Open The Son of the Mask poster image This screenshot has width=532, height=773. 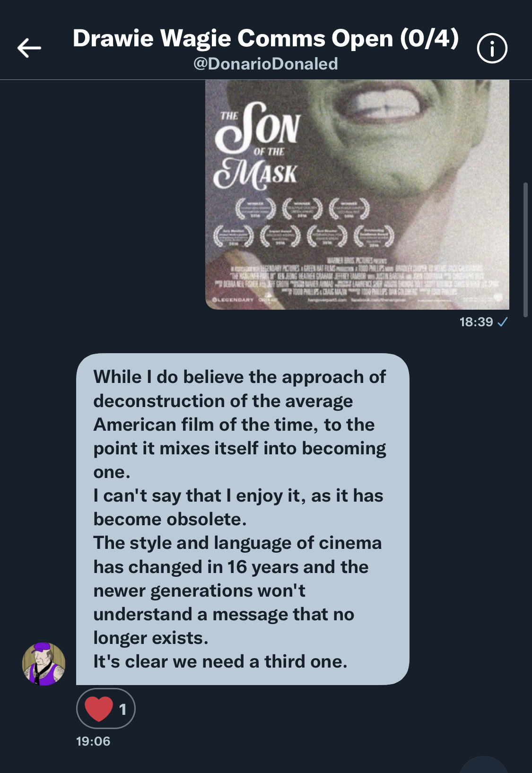click(x=357, y=195)
